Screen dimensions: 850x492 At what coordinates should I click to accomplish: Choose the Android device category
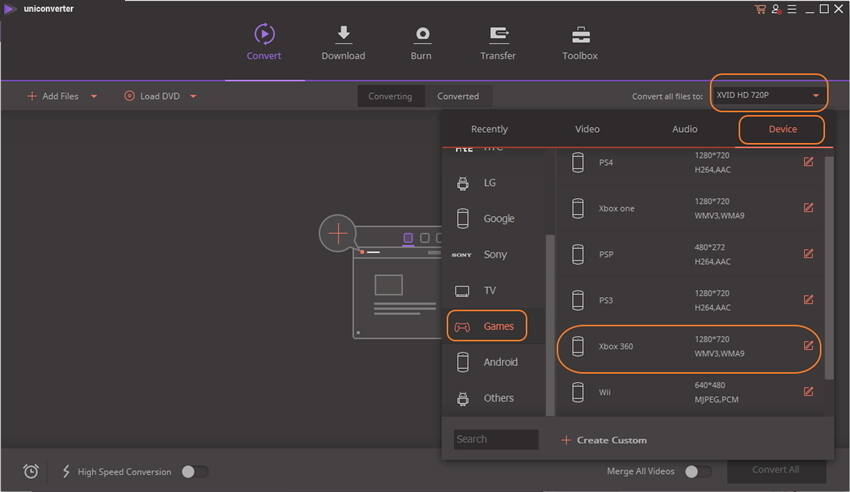point(494,362)
